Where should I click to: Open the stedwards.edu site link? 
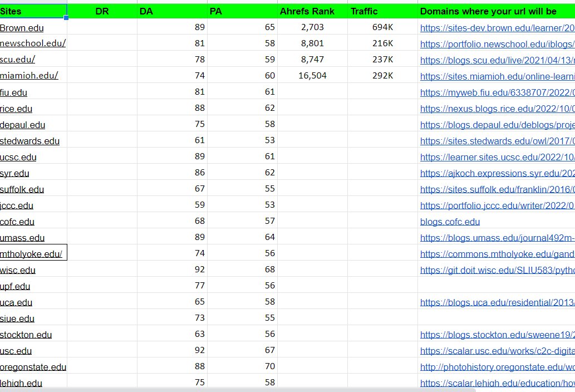(x=30, y=141)
